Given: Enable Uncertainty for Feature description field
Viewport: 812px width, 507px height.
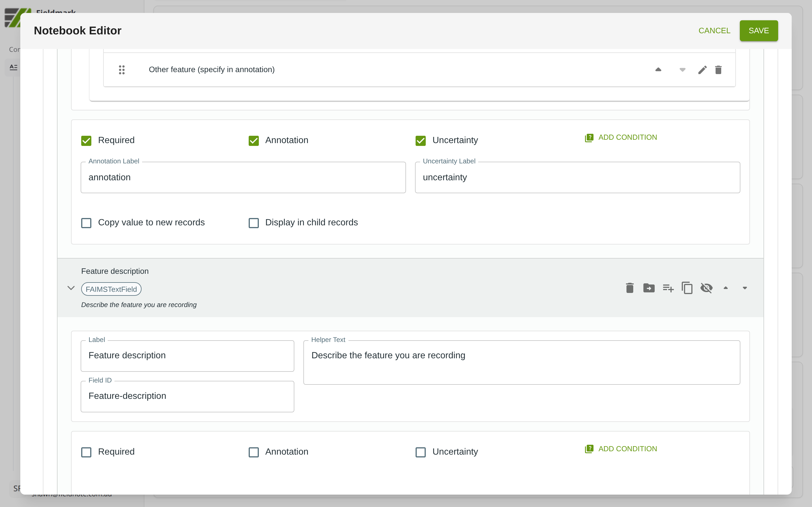Looking at the screenshot, I should [420, 452].
